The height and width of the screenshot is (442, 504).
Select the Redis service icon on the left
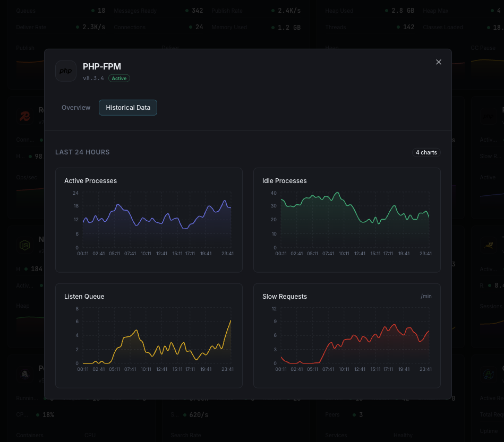24,117
